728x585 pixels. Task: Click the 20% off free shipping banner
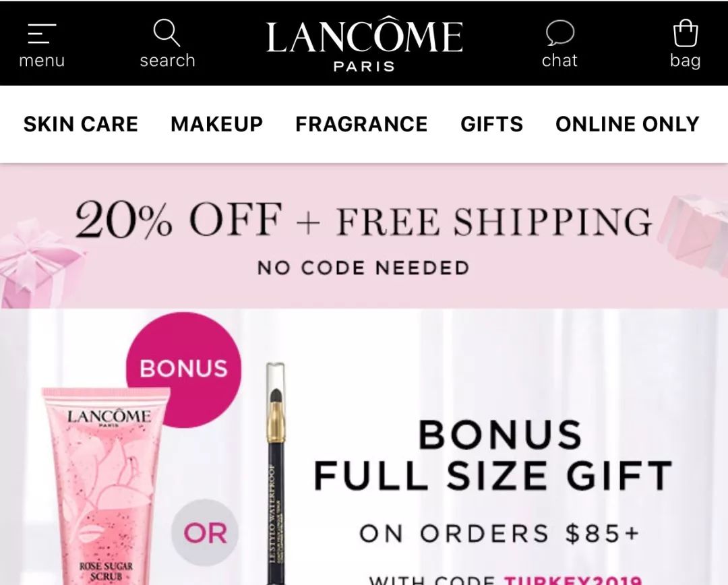[364, 236]
